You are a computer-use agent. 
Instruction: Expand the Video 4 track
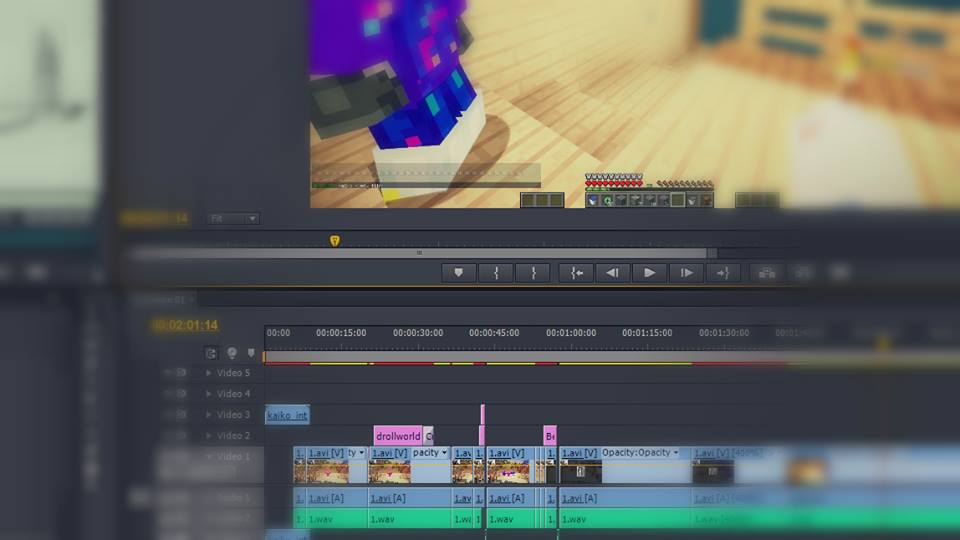coord(209,394)
